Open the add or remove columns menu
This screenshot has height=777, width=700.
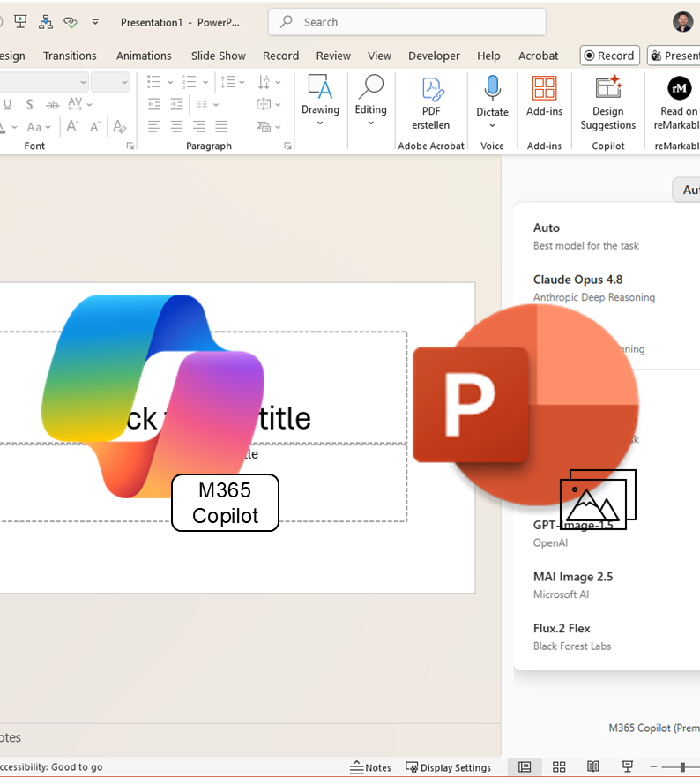tap(207, 104)
